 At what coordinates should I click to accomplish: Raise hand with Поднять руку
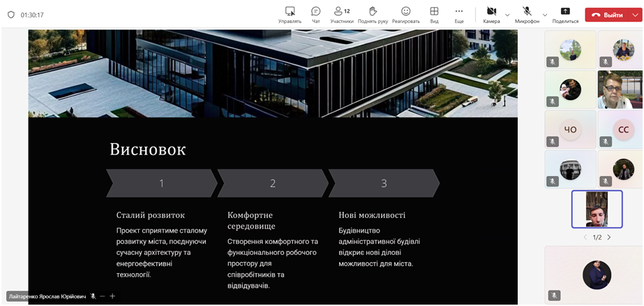373,14
